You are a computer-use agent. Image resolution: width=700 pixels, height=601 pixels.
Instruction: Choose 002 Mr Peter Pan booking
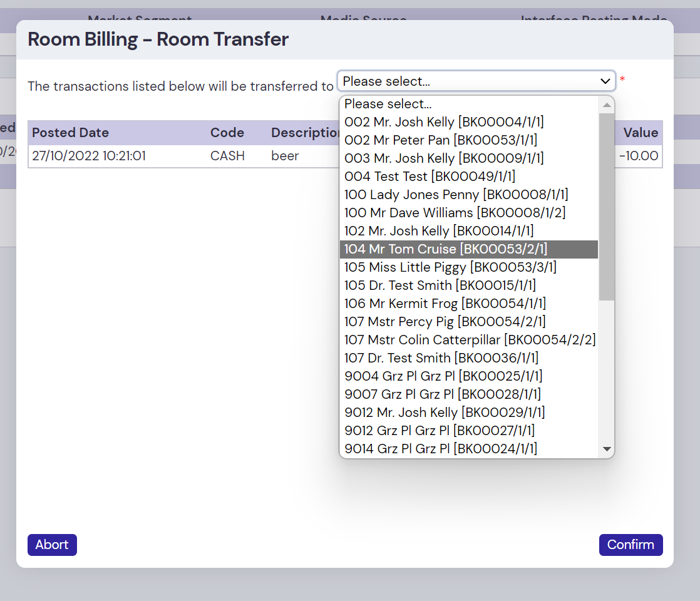point(440,140)
